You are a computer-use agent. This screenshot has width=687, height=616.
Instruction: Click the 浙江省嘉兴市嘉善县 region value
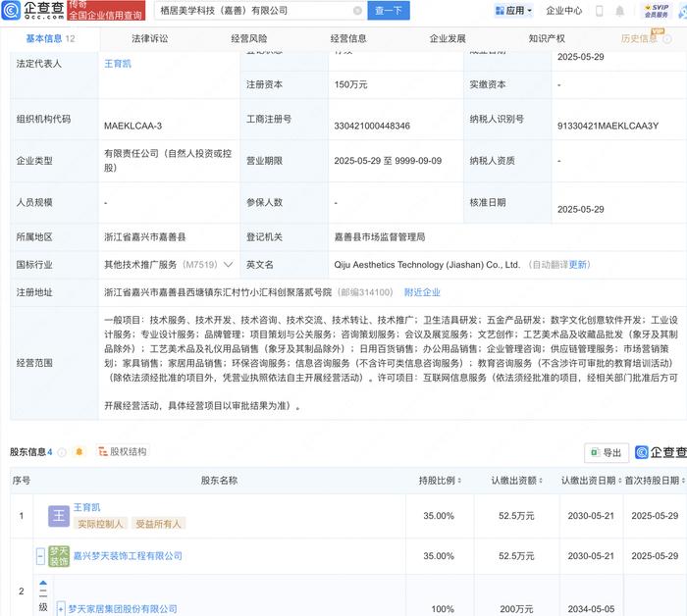(145, 236)
